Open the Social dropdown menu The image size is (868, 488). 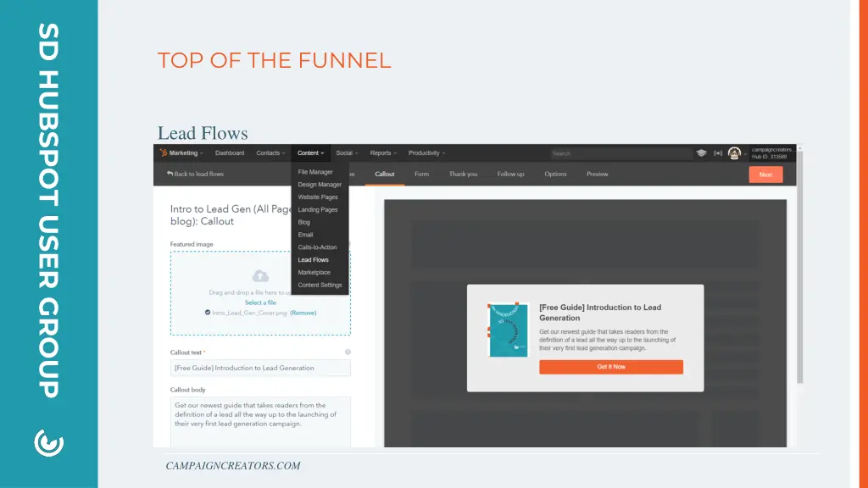347,153
